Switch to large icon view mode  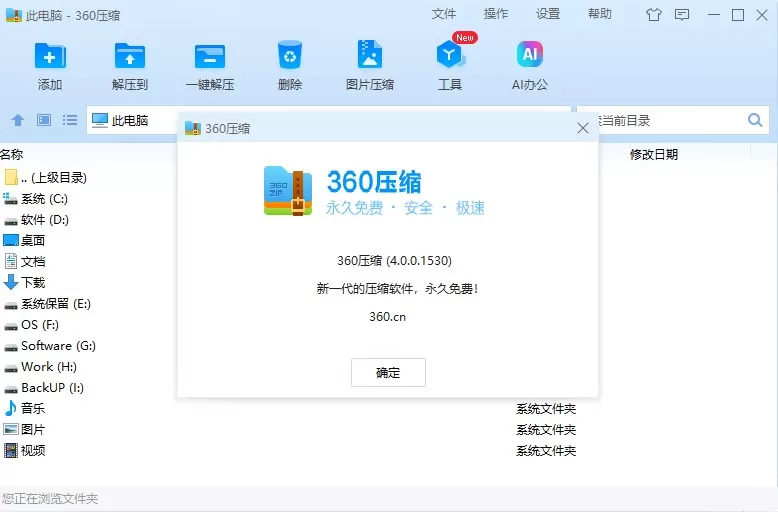44,120
